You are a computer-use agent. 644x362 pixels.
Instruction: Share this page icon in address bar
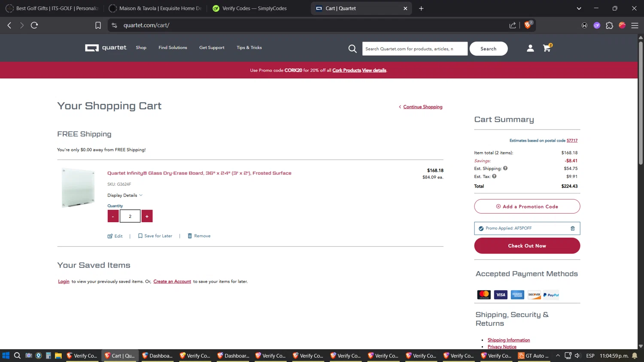coord(513,25)
